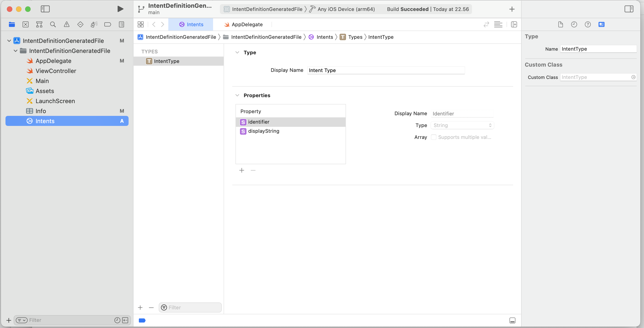Open the Issue navigator warning icon
The width and height of the screenshot is (644, 328).
(66, 24)
